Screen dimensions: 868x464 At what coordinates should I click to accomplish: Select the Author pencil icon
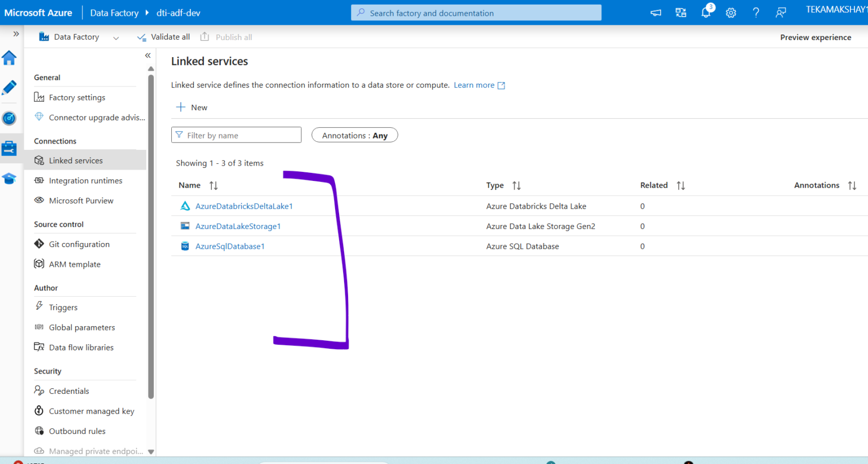coord(8,88)
